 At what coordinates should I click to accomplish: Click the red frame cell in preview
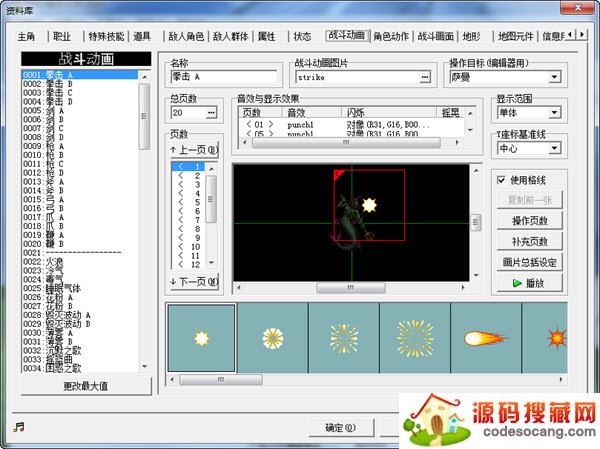(369, 205)
